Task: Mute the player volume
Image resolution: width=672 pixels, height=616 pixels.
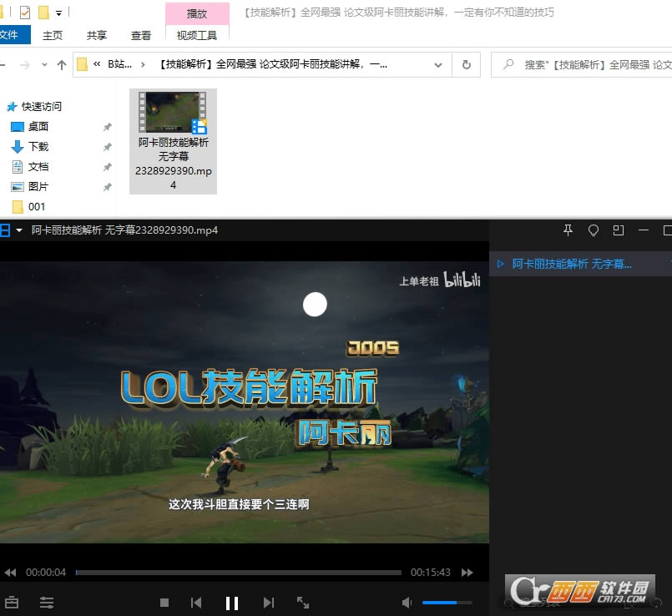Action: [407, 603]
